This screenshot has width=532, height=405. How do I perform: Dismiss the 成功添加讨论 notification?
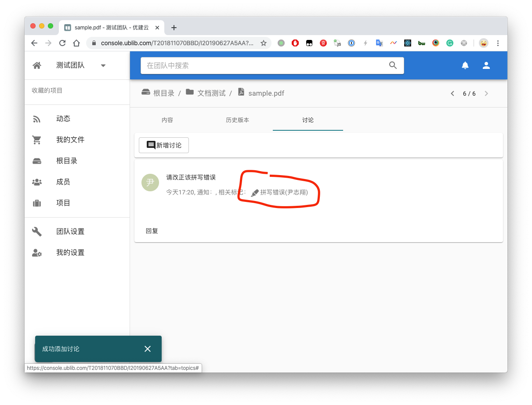(x=148, y=349)
